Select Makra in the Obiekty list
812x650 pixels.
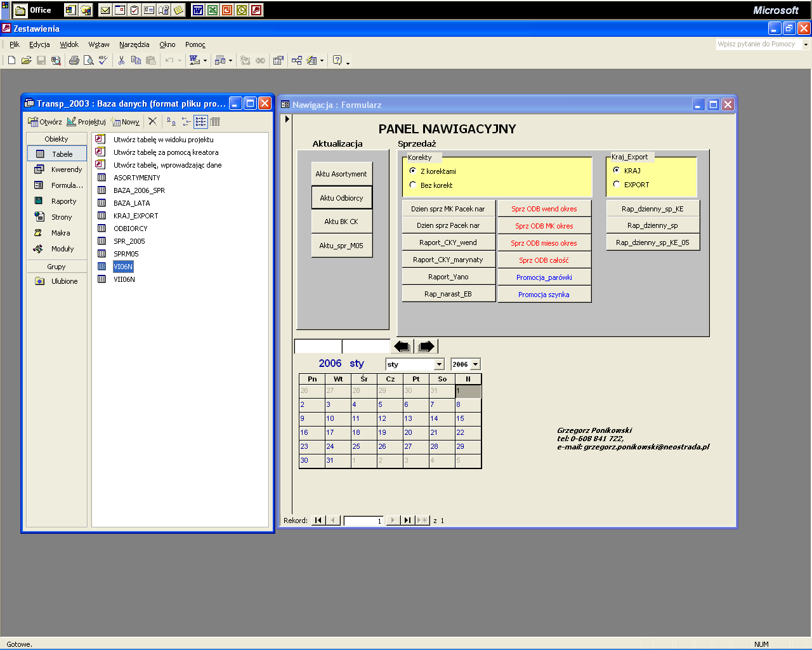pos(57,233)
